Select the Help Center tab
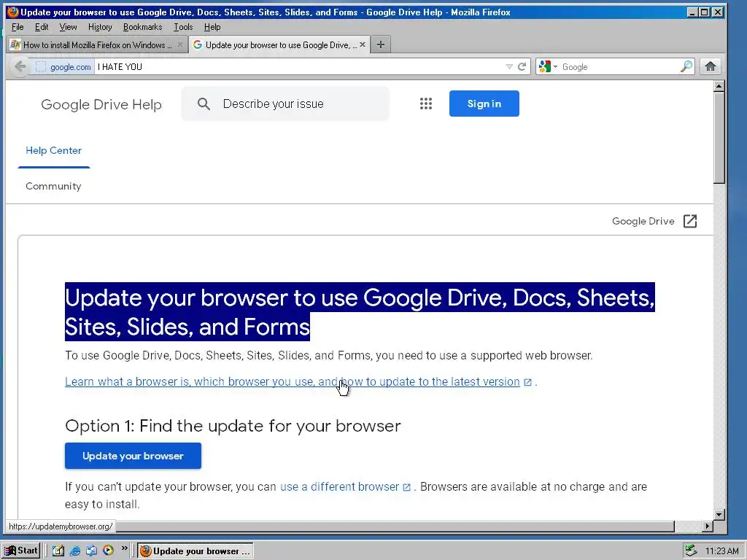This screenshot has height=560, width=747. point(54,150)
